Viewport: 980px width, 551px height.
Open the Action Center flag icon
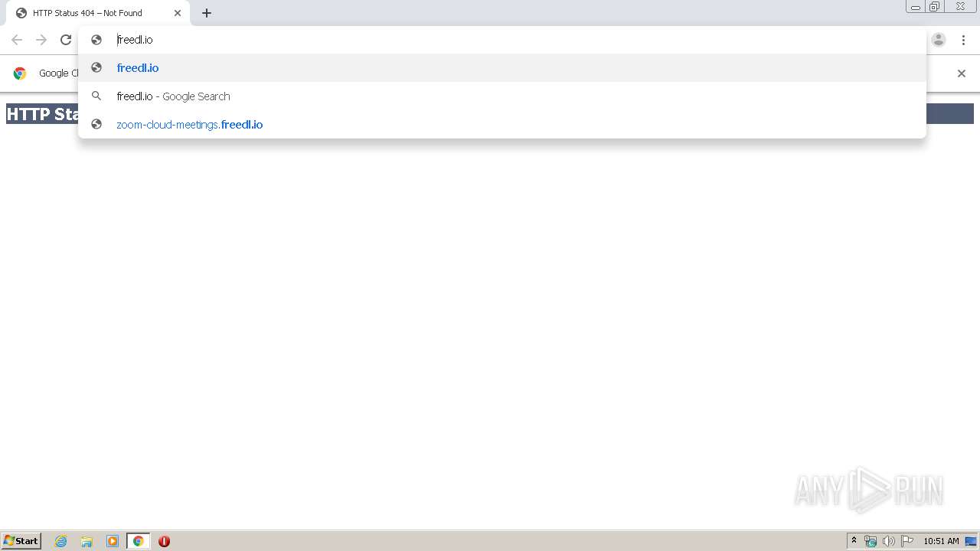[x=907, y=541]
